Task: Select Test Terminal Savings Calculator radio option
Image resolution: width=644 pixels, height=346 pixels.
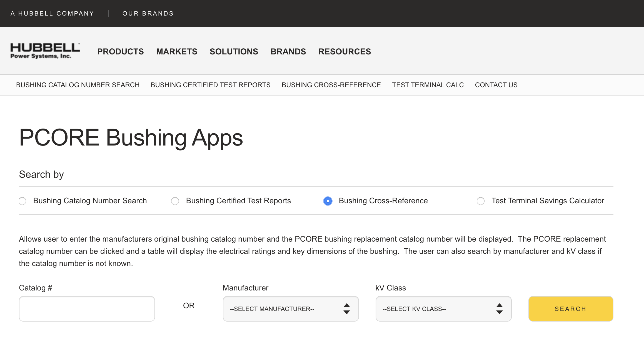Action: 480,201
